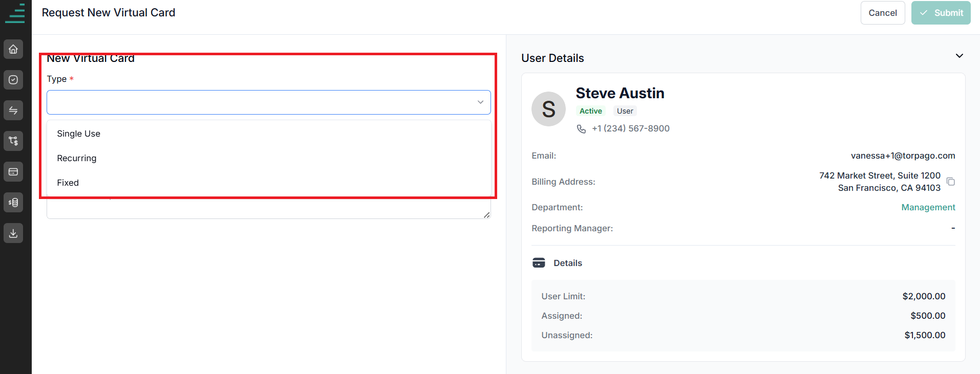980x374 pixels.
Task: Open the Management department link
Action: click(x=928, y=207)
